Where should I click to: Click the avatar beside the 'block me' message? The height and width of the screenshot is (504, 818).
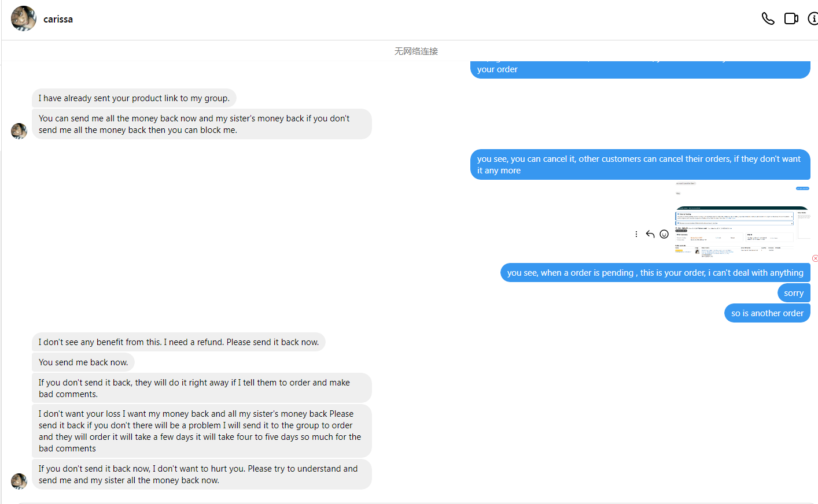point(19,131)
